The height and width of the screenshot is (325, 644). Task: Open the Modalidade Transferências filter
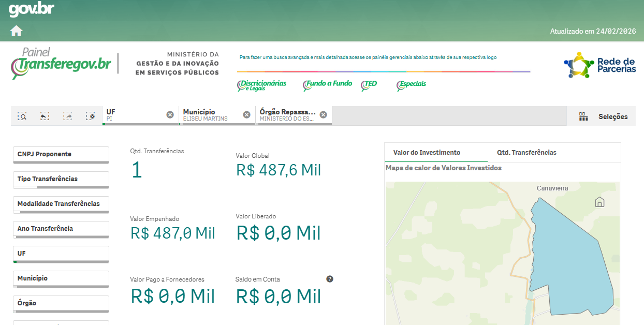point(61,204)
